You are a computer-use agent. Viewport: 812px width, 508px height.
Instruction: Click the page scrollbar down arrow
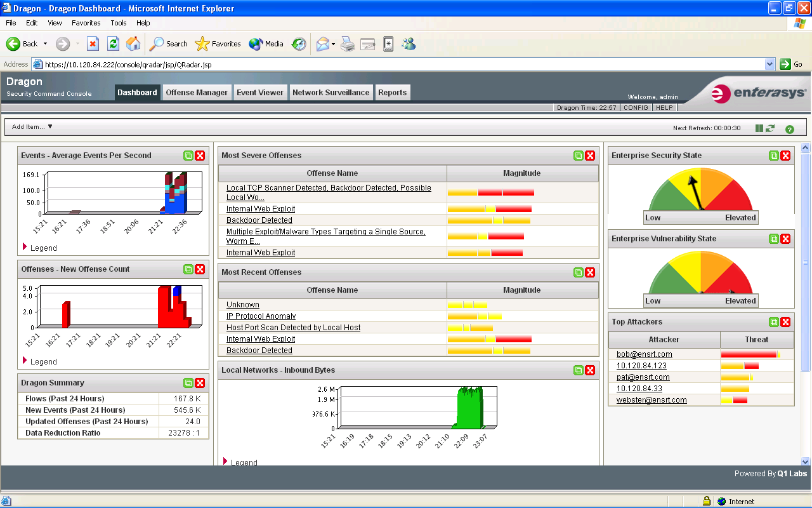806,462
